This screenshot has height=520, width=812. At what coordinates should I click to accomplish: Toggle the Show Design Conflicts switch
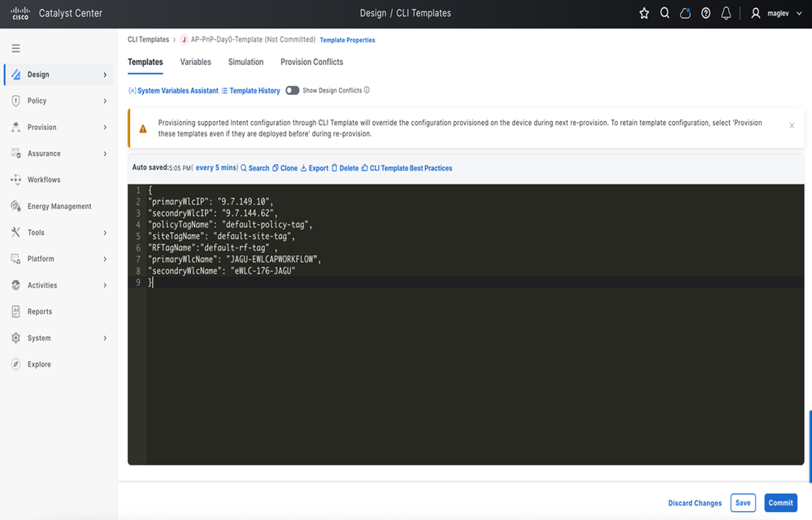click(292, 90)
